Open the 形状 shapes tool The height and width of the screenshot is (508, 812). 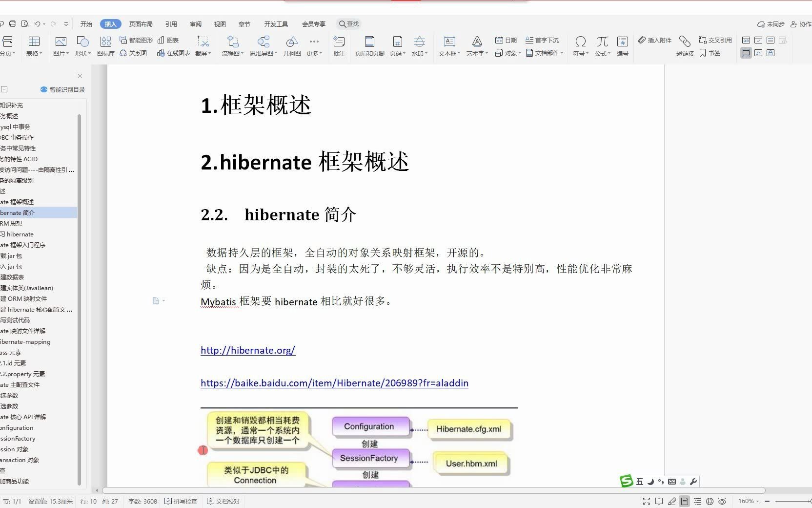(82, 46)
